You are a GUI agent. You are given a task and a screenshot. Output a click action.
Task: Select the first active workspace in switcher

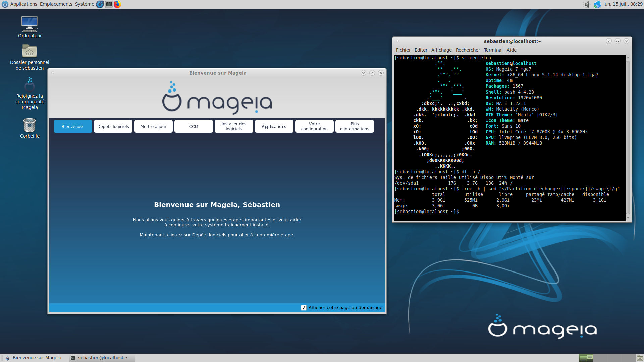586,358
